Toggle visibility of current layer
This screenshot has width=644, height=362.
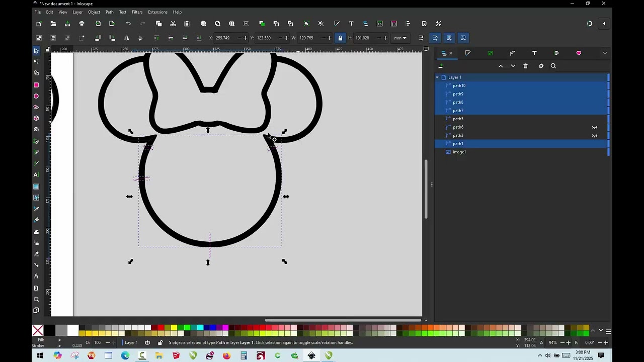click(x=147, y=343)
